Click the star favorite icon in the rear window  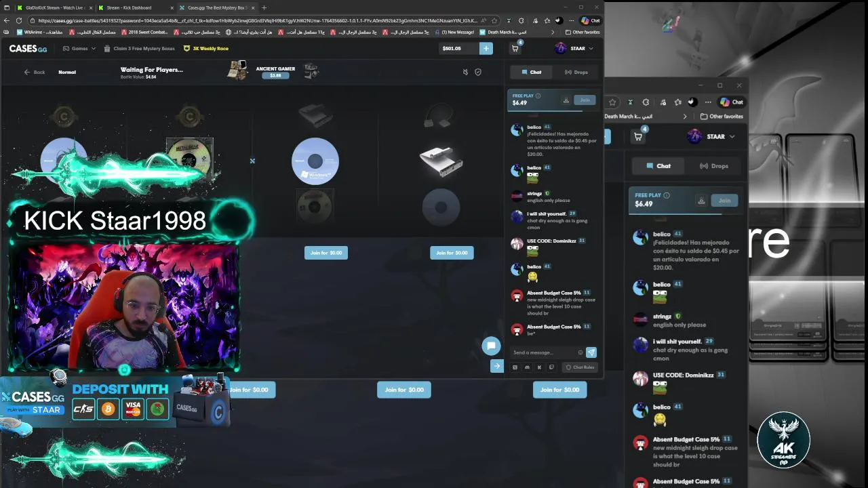[612, 102]
